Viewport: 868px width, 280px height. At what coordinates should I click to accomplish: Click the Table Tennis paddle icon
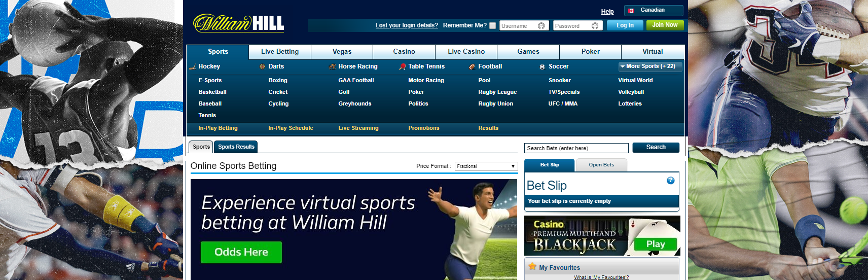[403, 66]
